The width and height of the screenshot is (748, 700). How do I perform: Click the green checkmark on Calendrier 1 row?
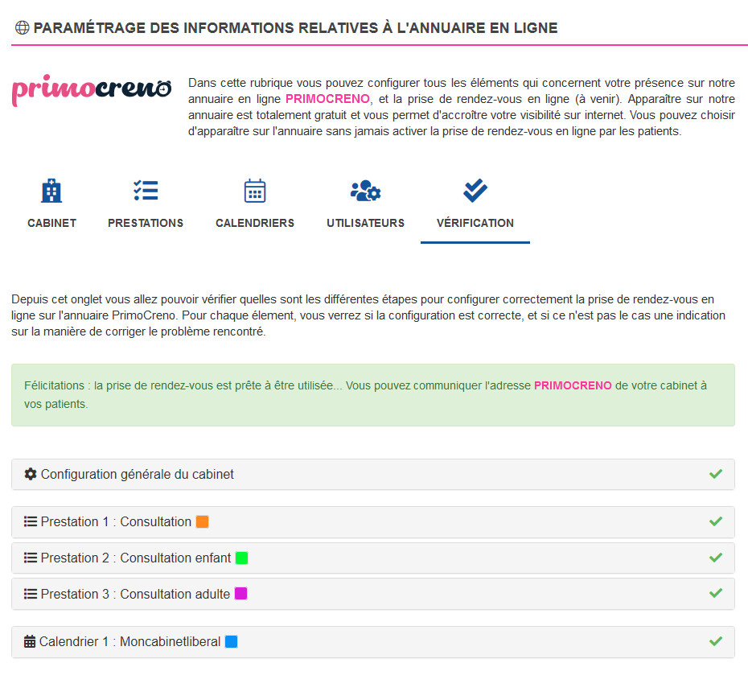click(716, 641)
